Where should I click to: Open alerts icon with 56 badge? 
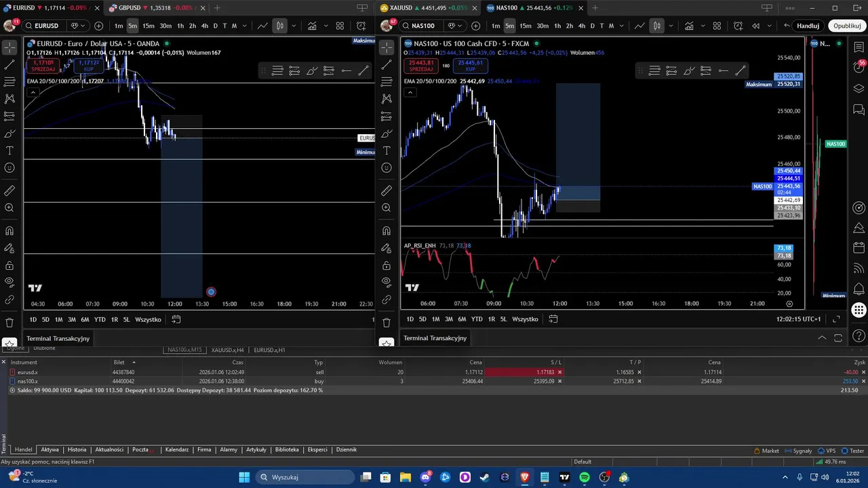tap(859, 67)
